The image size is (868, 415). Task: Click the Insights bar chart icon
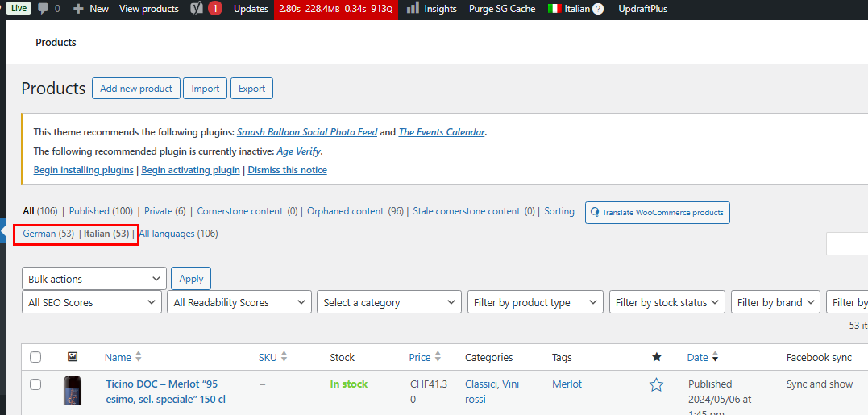pos(413,9)
